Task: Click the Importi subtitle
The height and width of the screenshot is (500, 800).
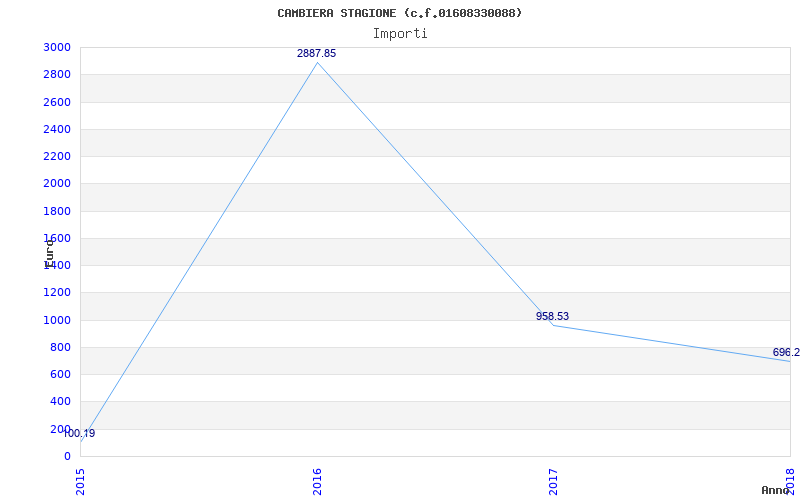Action: 400,34
